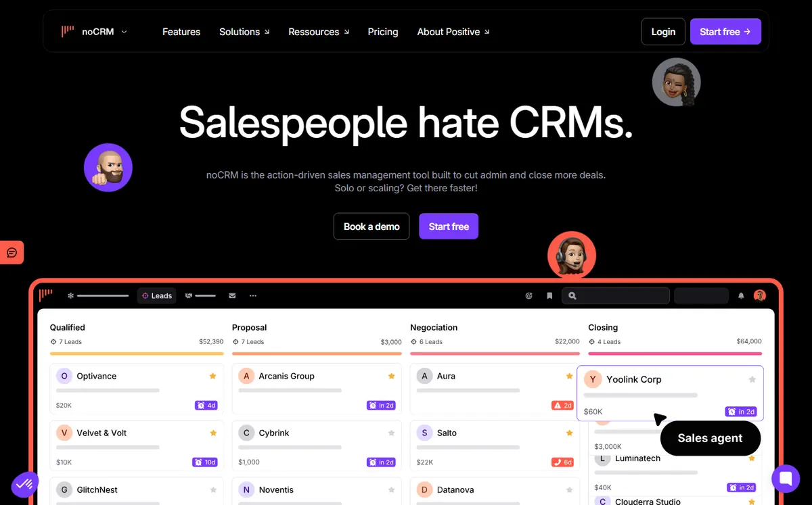Image resolution: width=812 pixels, height=505 pixels.
Task: Click the bookmark icon in app toolbar
Action: pos(549,295)
